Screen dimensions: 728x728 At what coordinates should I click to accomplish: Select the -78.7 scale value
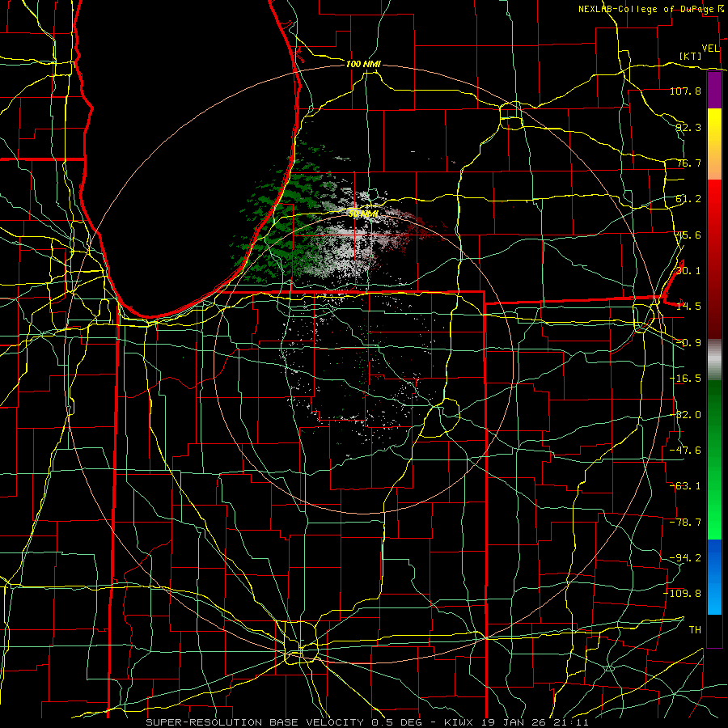pyautogui.click(x=685, y=523)
